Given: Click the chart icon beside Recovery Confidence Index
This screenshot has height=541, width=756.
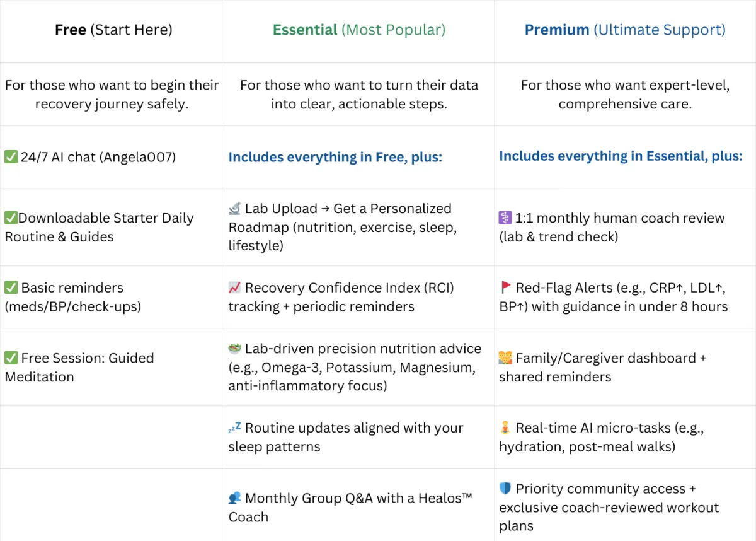Looking at the screenshot, I should tap(234, 288).
